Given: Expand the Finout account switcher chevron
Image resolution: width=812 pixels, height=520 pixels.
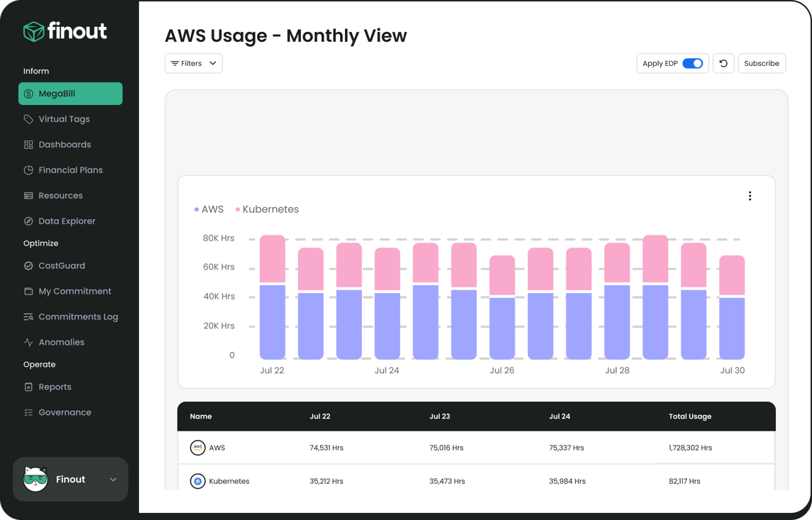Looking at the screenshot, I should (113, 480).
